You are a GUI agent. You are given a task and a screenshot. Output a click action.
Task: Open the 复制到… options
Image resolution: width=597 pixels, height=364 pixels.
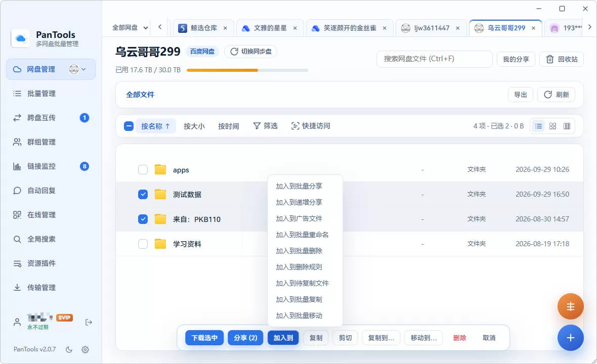coord(381,338)
